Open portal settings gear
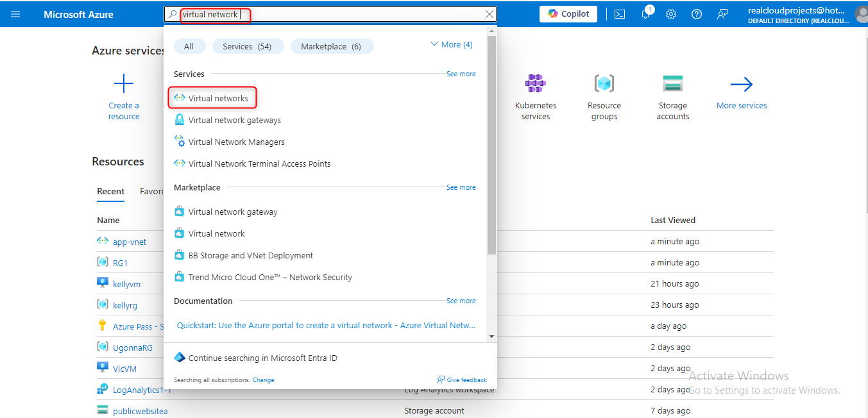This screenshot has width=868, height=418. [x=671, y=14]
